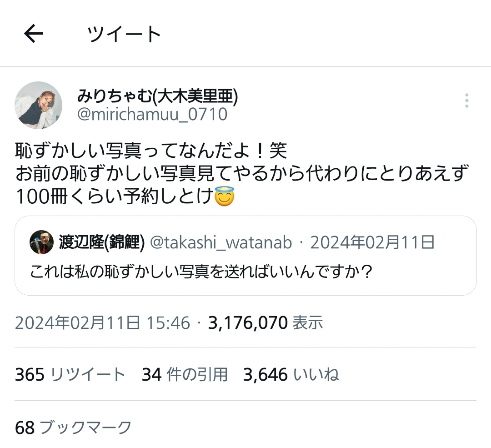View the 365 リツイート list
This screenshot has width=491, height=448.
point(70,375)
